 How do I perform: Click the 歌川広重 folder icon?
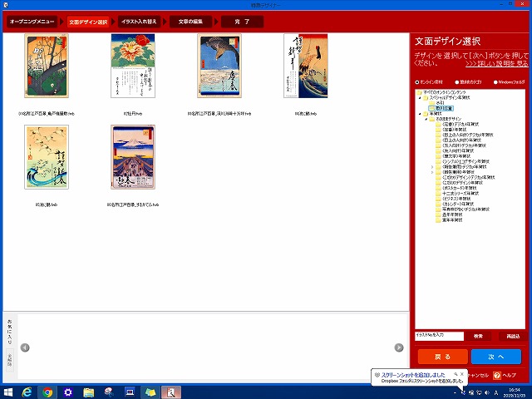(432, 108)
